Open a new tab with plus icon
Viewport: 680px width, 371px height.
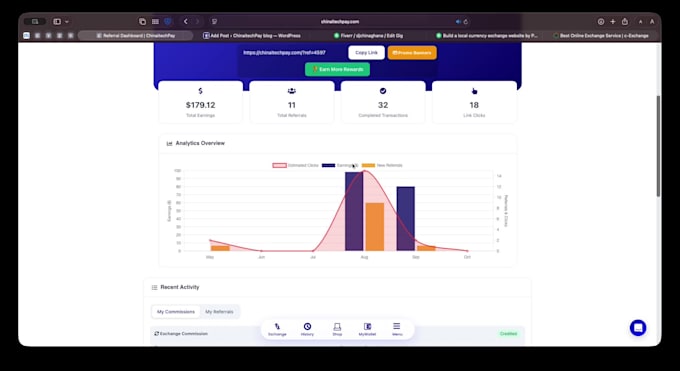(x=613, y=21)
